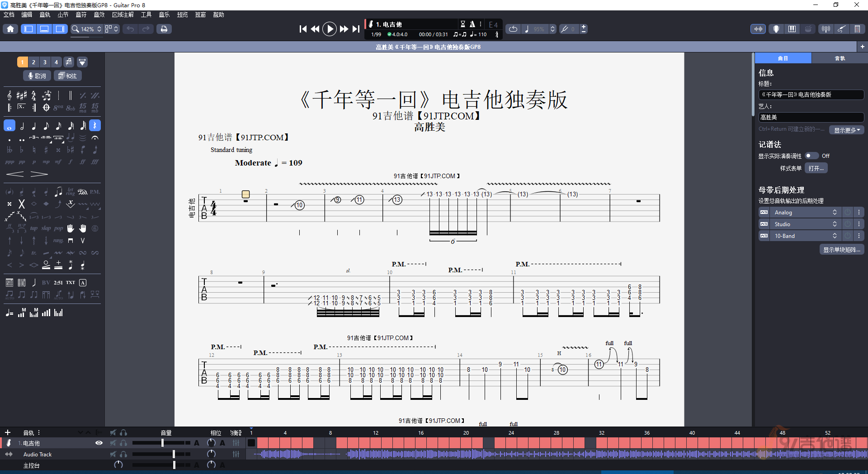Viewport: 868px width, 474px height.
Task: Add a fermata symbol
Action: click(95, 137)
